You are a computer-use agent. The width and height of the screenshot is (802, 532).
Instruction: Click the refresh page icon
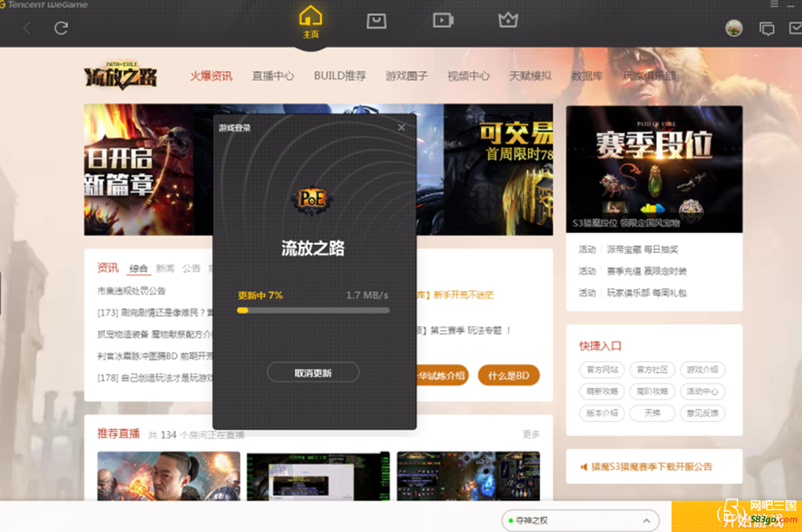pos(61,29)
